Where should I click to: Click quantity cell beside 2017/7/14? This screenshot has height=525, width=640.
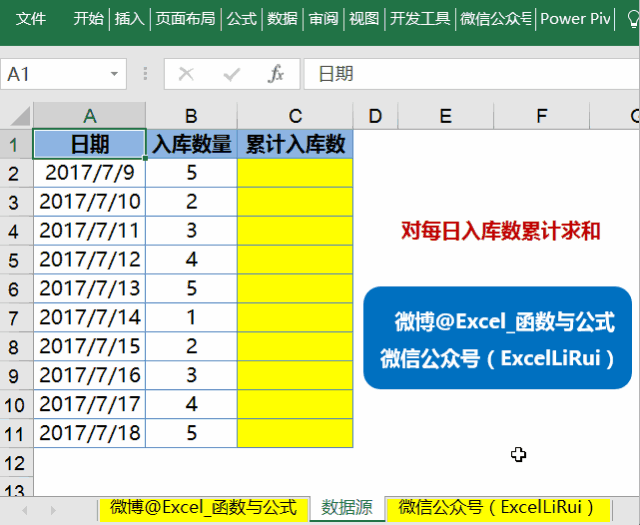pyautogui.click(x=191, y=318)
